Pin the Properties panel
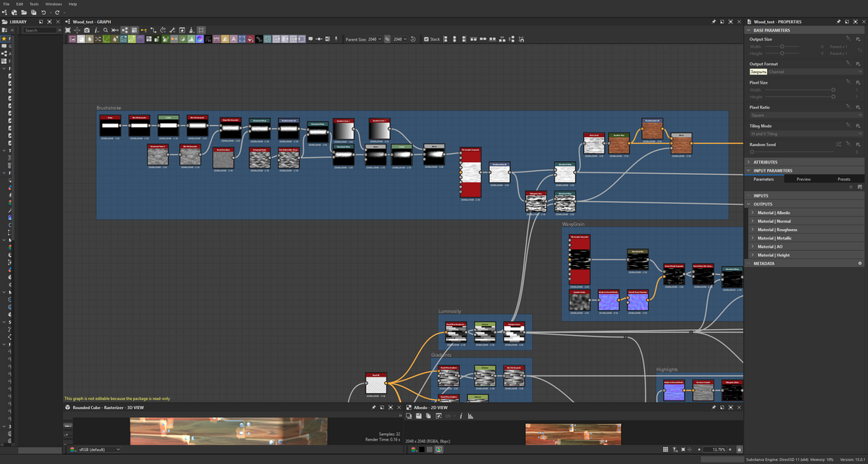 (838, 22)
